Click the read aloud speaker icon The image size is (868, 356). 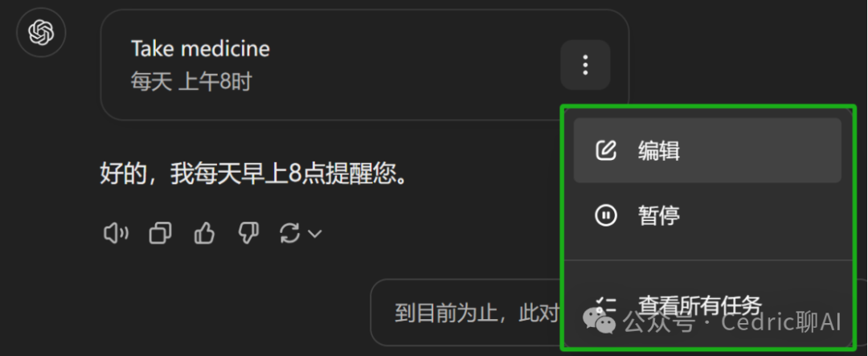coord(116,234)
